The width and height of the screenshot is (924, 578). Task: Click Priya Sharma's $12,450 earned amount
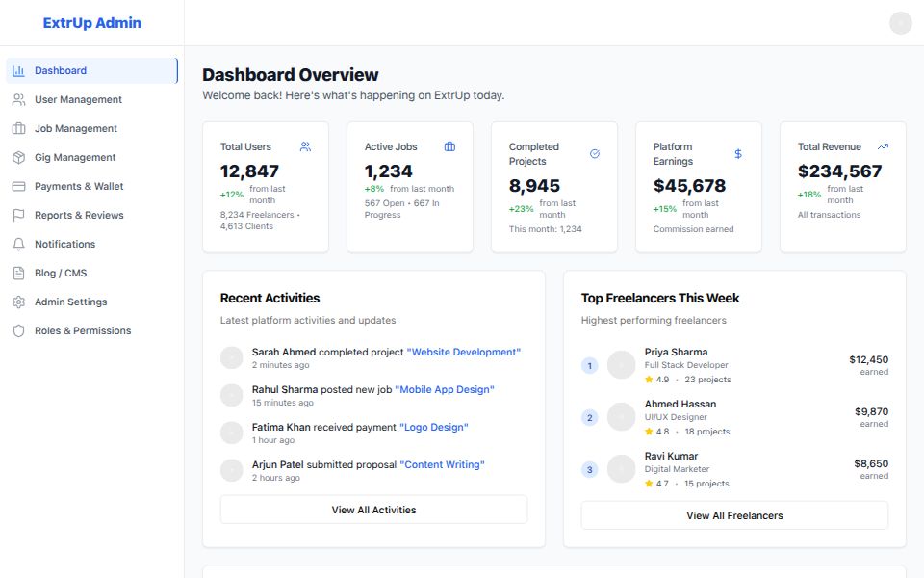tap(868, 359)
